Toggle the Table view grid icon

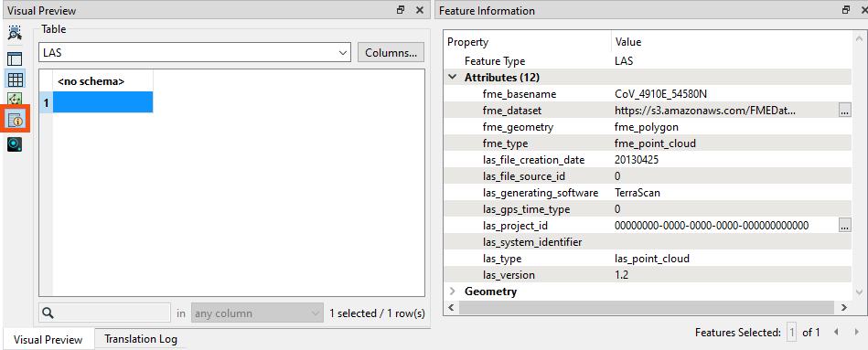(15, 80)
